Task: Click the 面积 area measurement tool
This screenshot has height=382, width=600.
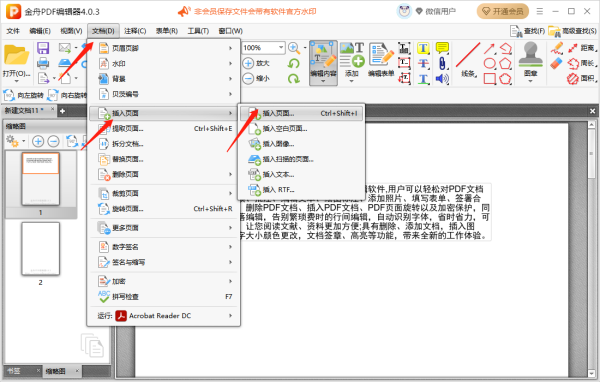Action: (582, 79)
